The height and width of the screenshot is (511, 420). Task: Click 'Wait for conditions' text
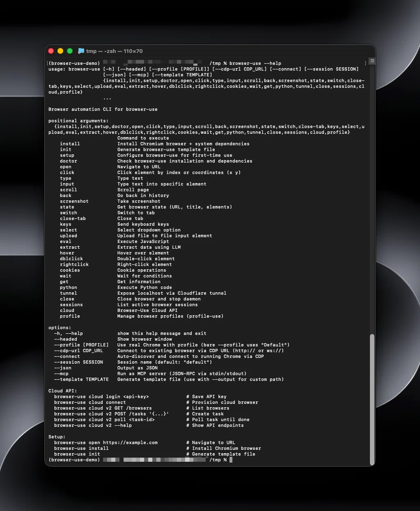click(145, 276)
